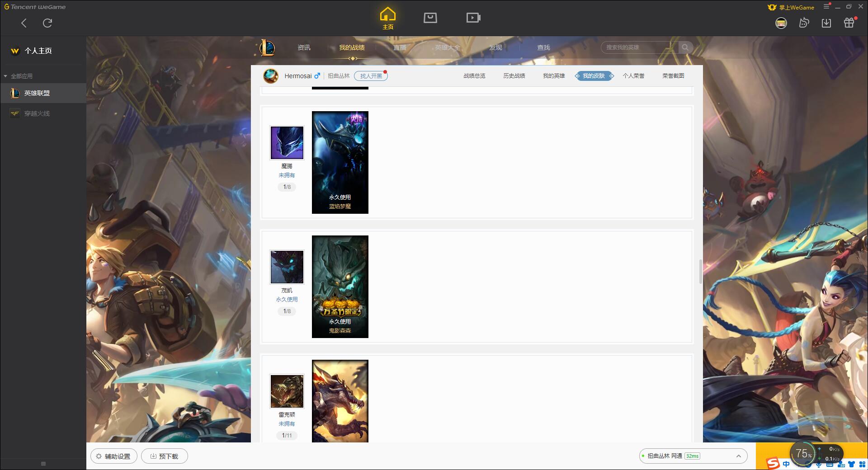Click the Sogou input method S icon
This screenshot has height=470, width=868.
773,464
